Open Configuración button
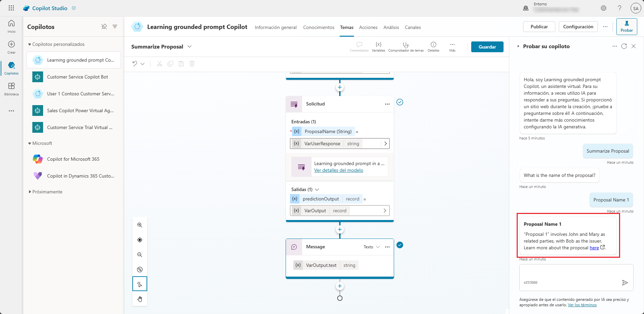The height and width of the screenshot is (314, 644). coord(578,27)
